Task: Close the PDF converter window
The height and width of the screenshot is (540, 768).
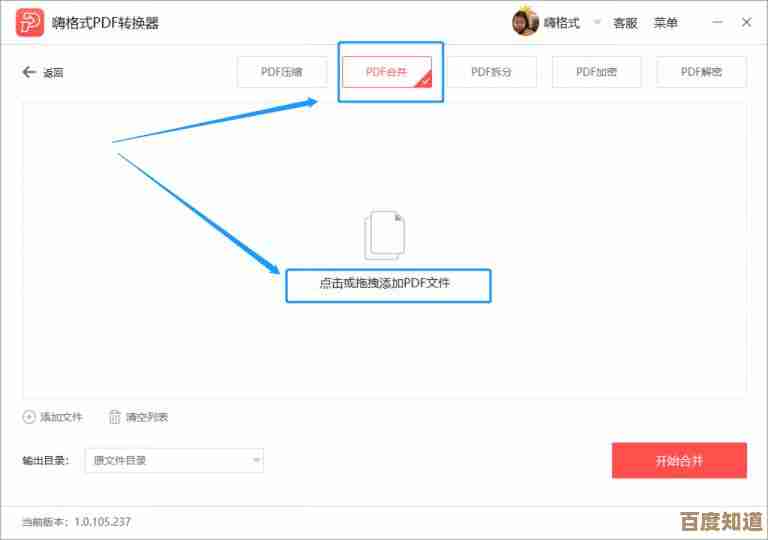Action: pyautogui.click(x=746, y=22)
